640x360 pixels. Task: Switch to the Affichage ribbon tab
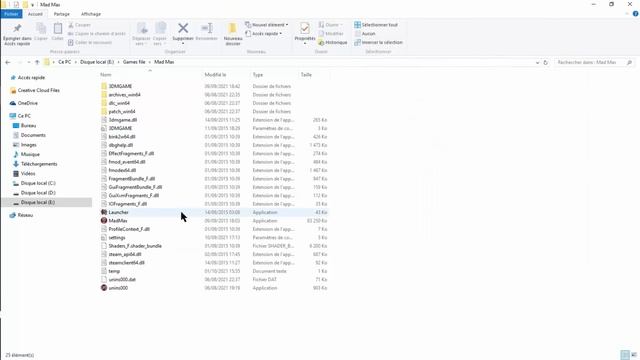point(91,14)
